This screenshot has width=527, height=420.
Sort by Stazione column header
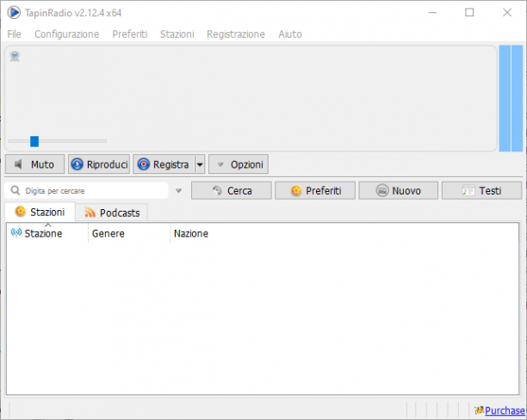(47, 233)
